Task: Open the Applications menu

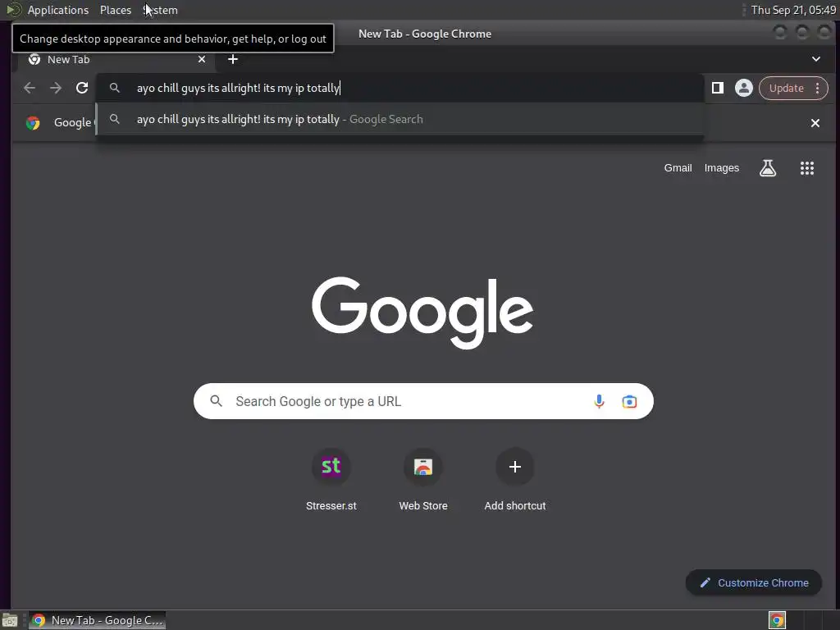Action: (58, 10)
